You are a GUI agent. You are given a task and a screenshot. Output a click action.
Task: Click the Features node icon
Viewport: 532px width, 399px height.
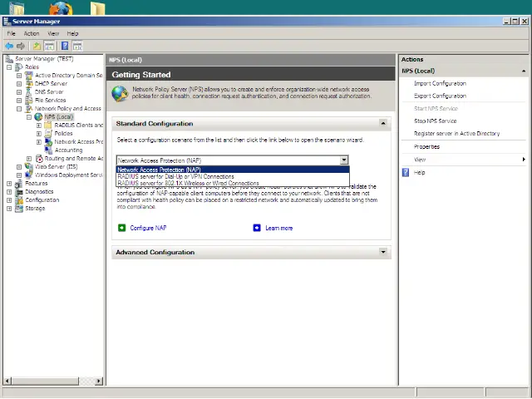tap(19, 184)
